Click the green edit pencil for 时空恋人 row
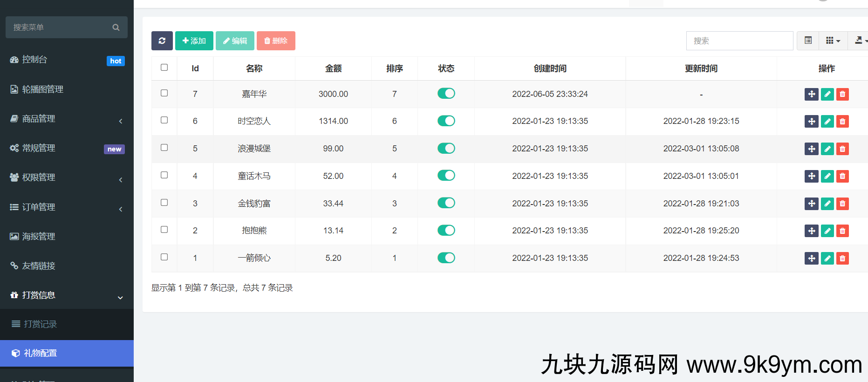This screenshot has height=382, width=868. click(827, 122)
